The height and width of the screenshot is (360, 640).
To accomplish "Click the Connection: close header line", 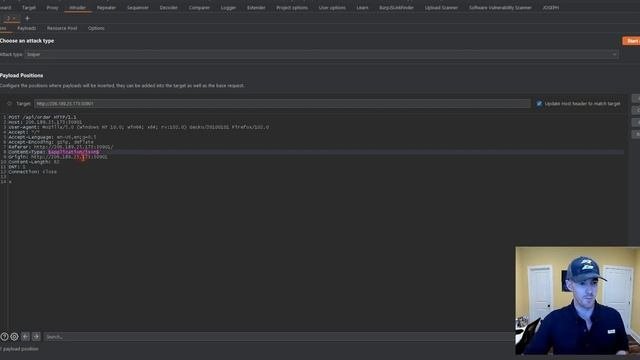I will [x=33, y=172].
